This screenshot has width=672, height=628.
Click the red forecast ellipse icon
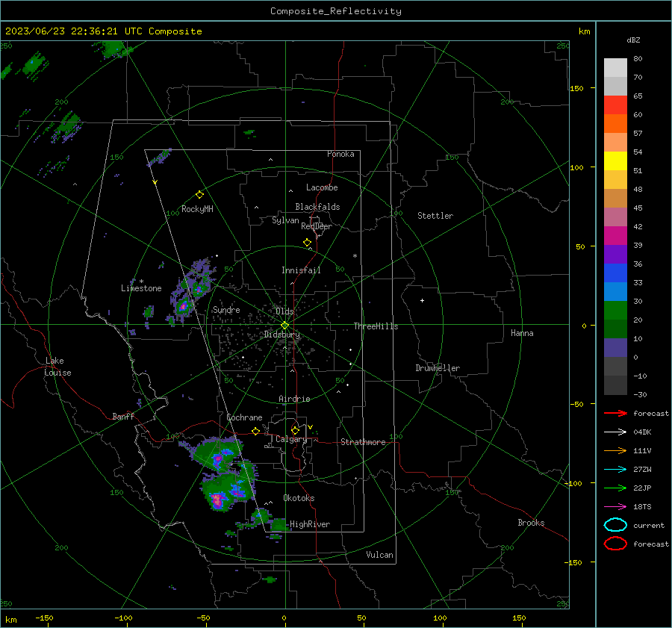tap(615, 544)
